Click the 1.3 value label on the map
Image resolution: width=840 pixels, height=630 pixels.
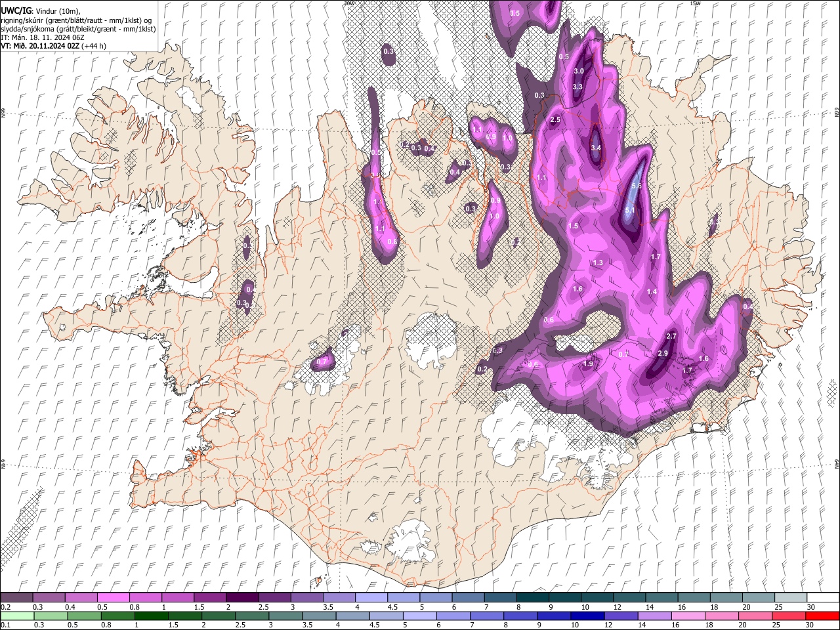[x=598, y=262]
